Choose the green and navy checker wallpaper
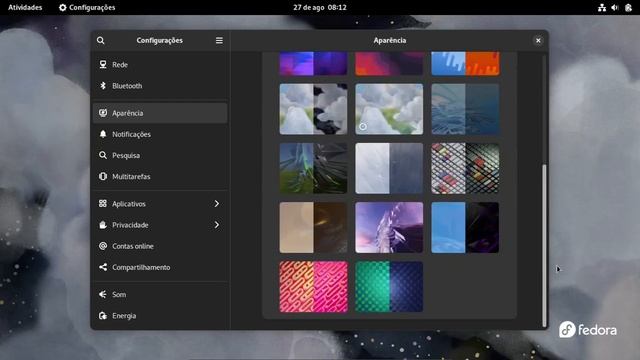The height and width of the screenshot is (360, 640). (x=389, y=287)
